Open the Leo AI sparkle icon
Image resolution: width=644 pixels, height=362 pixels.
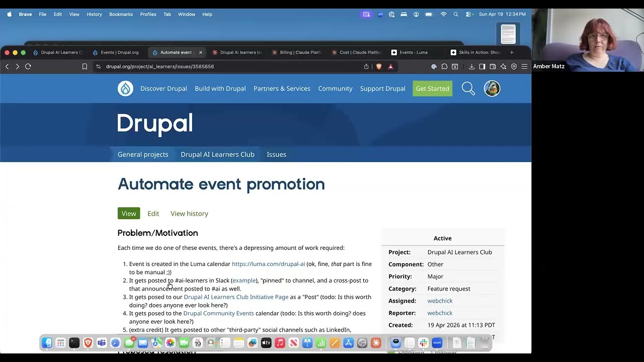pos(503,66)
